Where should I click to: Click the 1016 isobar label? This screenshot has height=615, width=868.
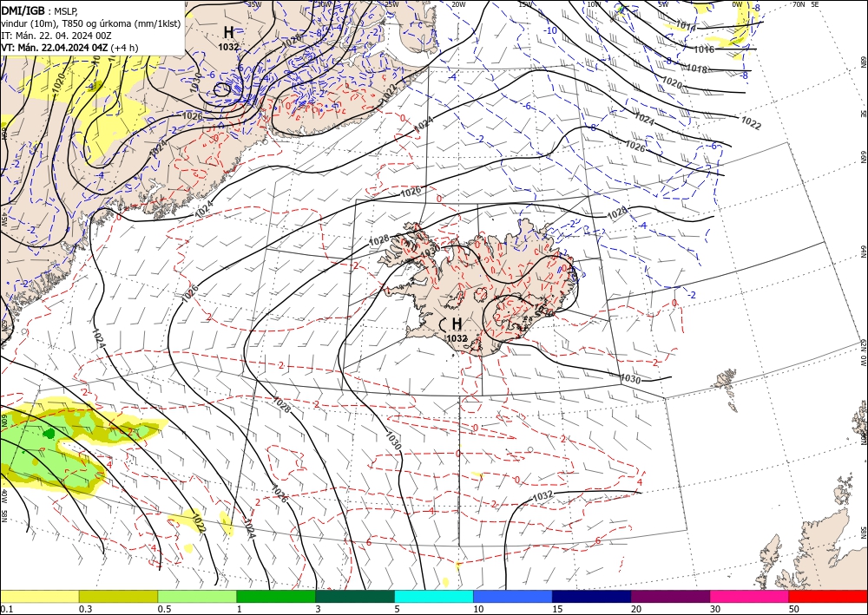tap(704, 49)
